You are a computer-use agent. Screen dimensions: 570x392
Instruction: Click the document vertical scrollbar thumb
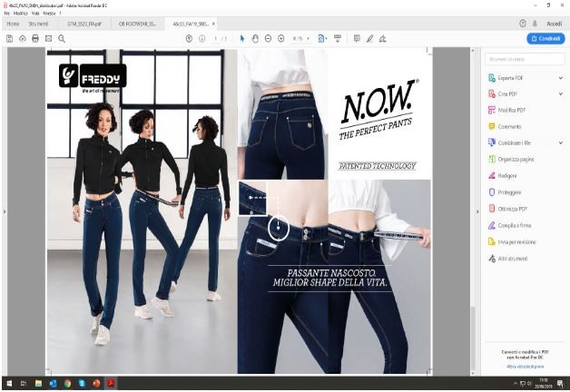[x=473, y=337]
